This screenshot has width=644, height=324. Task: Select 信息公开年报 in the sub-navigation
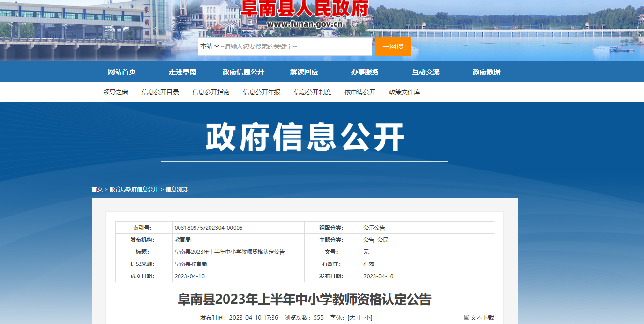pos(262,92)
